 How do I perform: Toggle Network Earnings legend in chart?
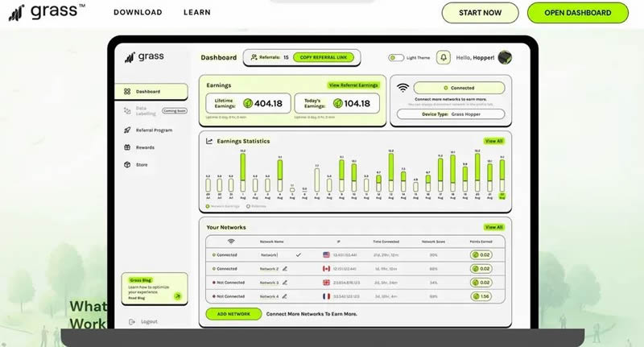tap(223, 206)
